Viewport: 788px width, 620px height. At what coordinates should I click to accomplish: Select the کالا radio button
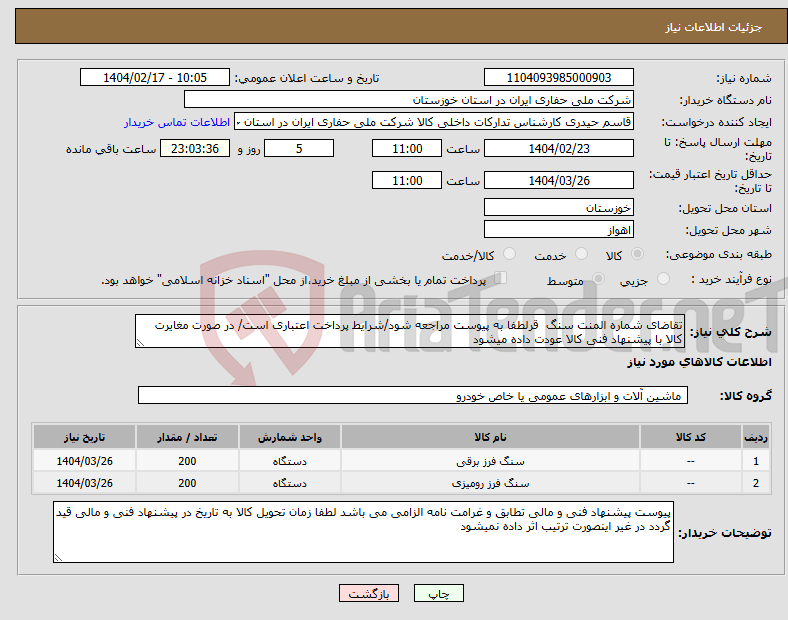[637, 254]
